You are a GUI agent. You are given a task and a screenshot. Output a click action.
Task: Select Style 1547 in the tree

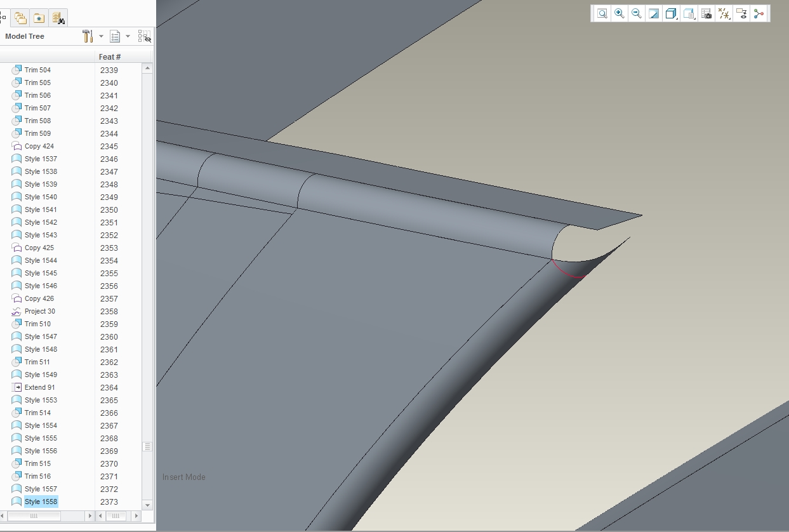tap(41, 336)
